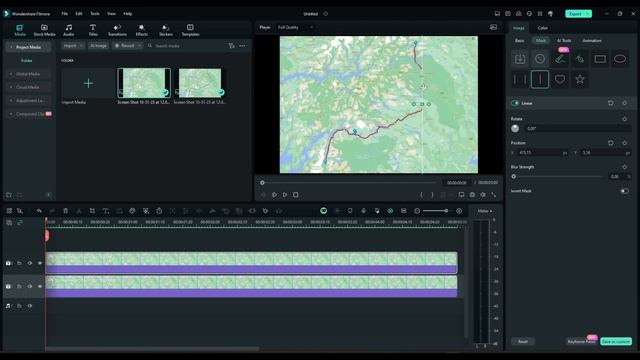Screen dimensions: 640x360
Task: Click the microphone voiceover icon in timeline toolbar
Action: 364,211
